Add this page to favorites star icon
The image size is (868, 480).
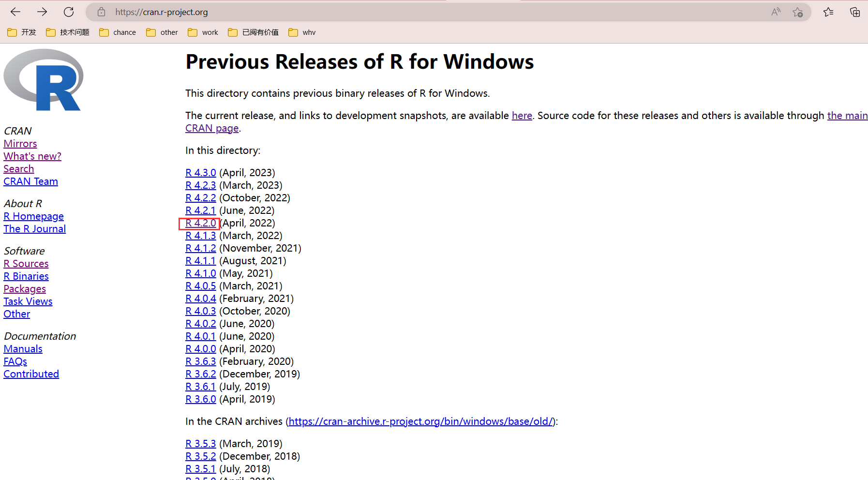[x=798, y=12]
